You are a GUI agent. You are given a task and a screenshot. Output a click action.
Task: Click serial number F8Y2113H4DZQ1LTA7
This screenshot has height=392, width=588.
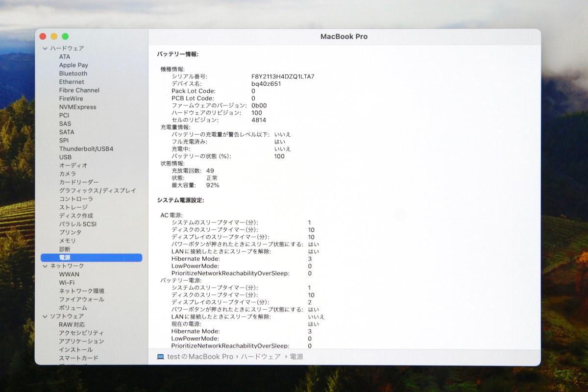click(283, 76)
